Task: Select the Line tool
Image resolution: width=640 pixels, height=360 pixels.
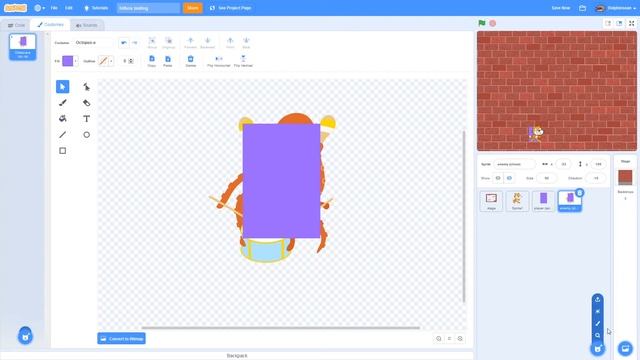Action: (62, 135)
